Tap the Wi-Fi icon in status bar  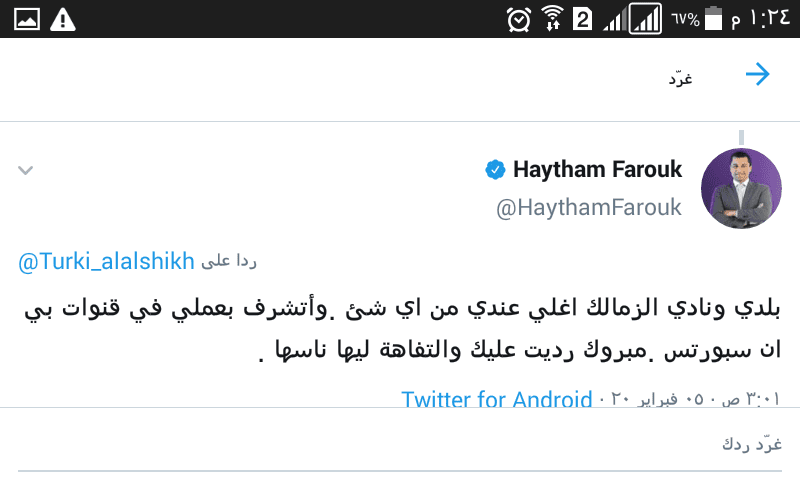(553, 19)
